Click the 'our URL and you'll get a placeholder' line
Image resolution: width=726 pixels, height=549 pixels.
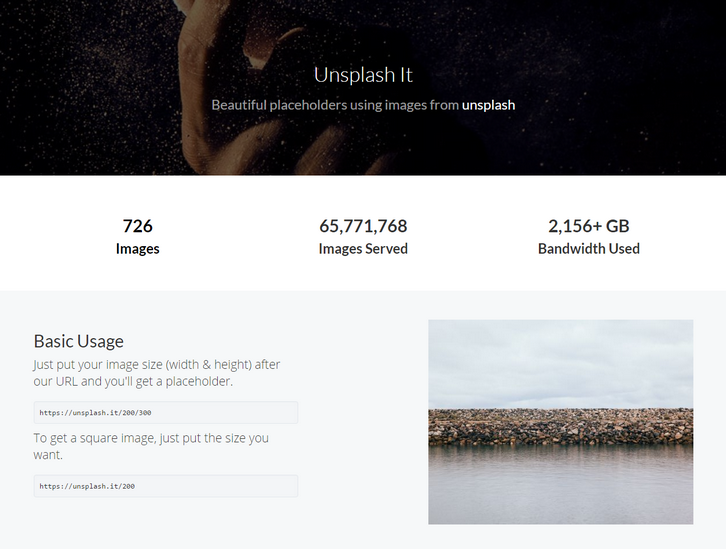147,382
